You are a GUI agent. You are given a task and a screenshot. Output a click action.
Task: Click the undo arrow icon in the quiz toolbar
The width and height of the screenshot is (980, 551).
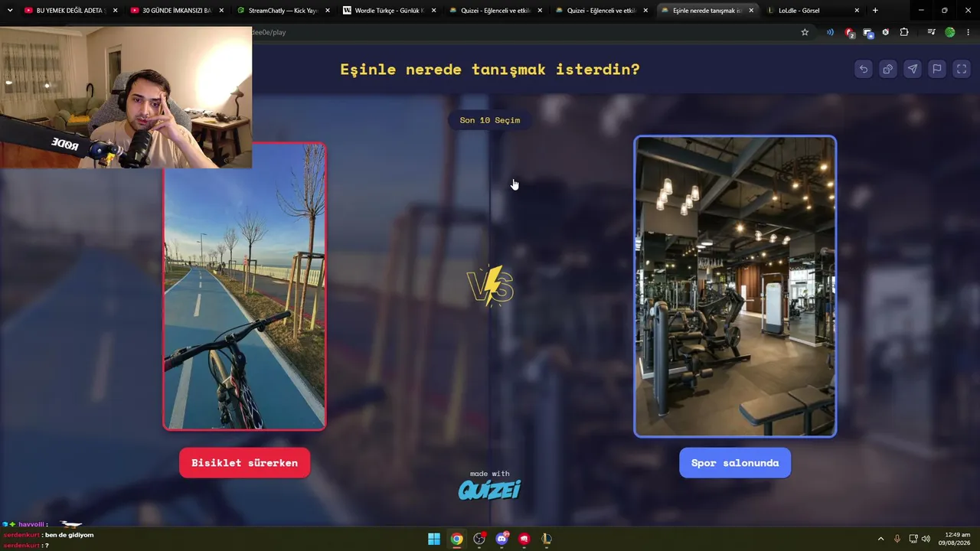click(x=864, y=69)
